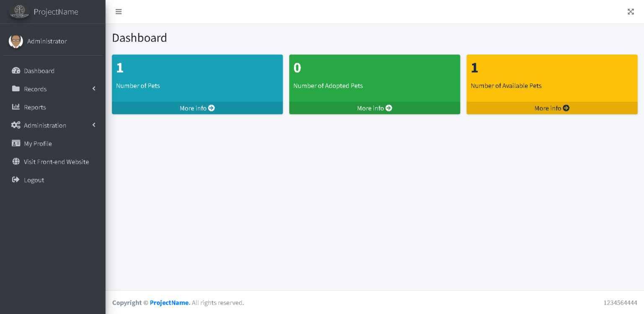Viewport: 644px width, 314px height.
Task: Click the Administrator avatar picture
Action: (16, 41)
